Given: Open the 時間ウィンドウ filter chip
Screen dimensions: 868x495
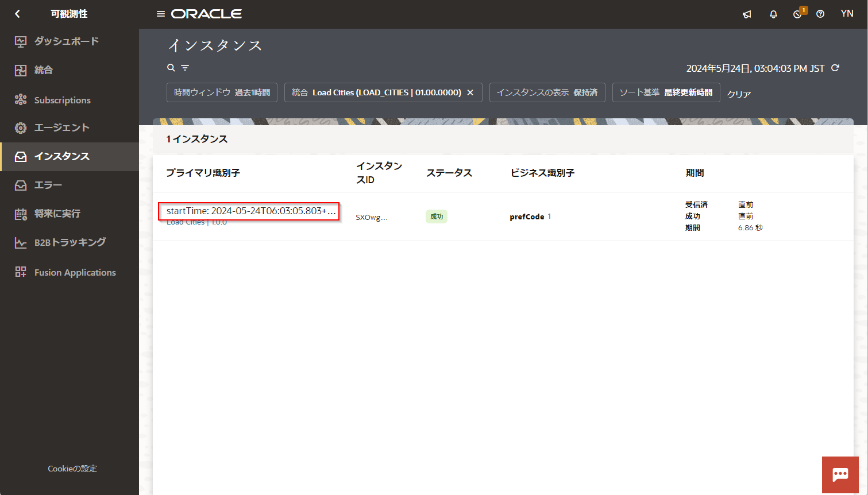Looking at the screenshot, I should [222, 92].
